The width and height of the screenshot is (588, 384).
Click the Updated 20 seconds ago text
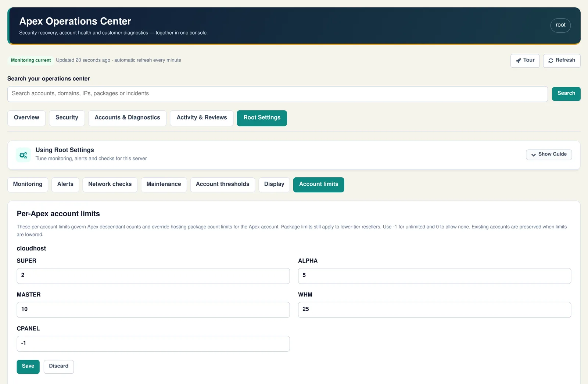point(83,60)
